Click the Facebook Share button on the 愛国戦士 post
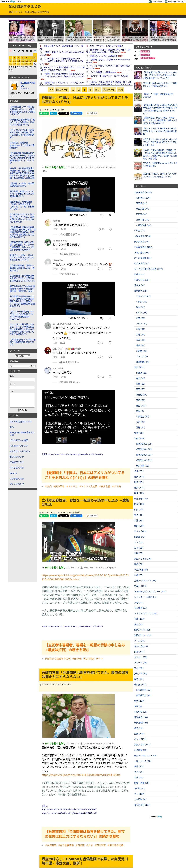 (x=76, y=113)
